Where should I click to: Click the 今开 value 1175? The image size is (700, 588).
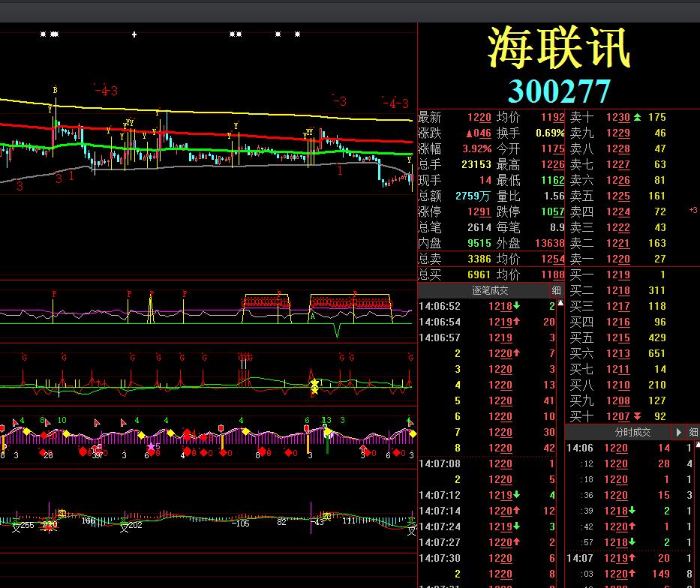pos(553,148)
